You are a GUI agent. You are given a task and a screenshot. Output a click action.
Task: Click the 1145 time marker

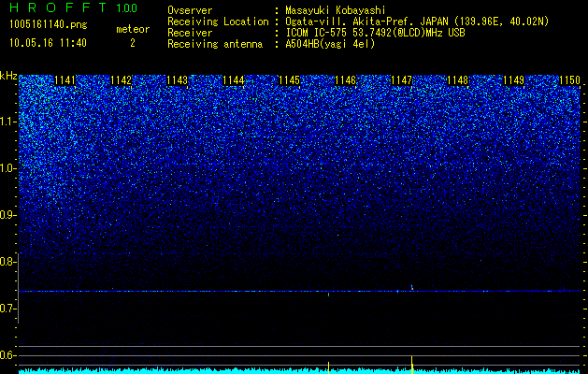[x=289, y=80]
